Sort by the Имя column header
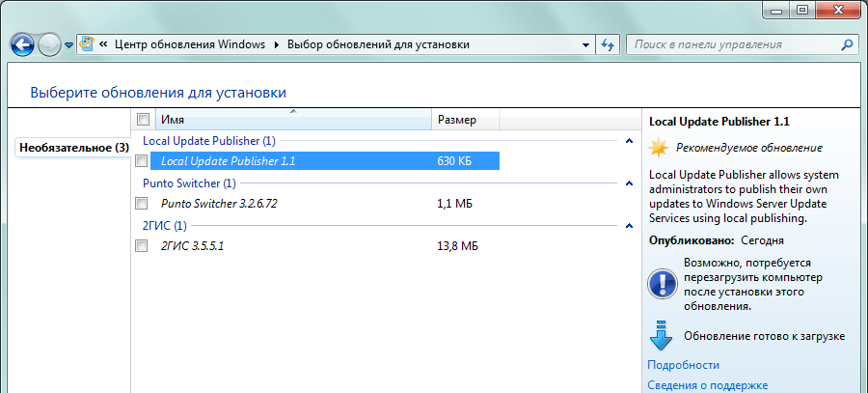Image resolution: width=868 pixels, height=393 pixels. (293, 119)
